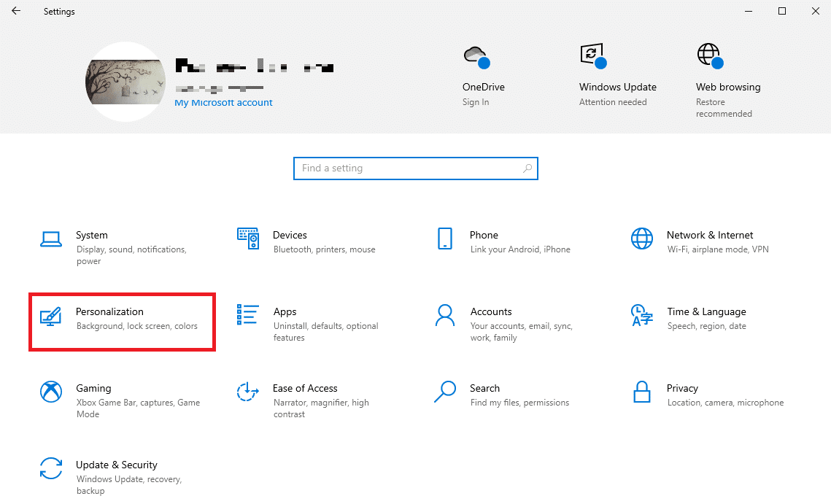831x504 pixels.
Task: Focus the Find a setting search box
Action: (416, 168)
